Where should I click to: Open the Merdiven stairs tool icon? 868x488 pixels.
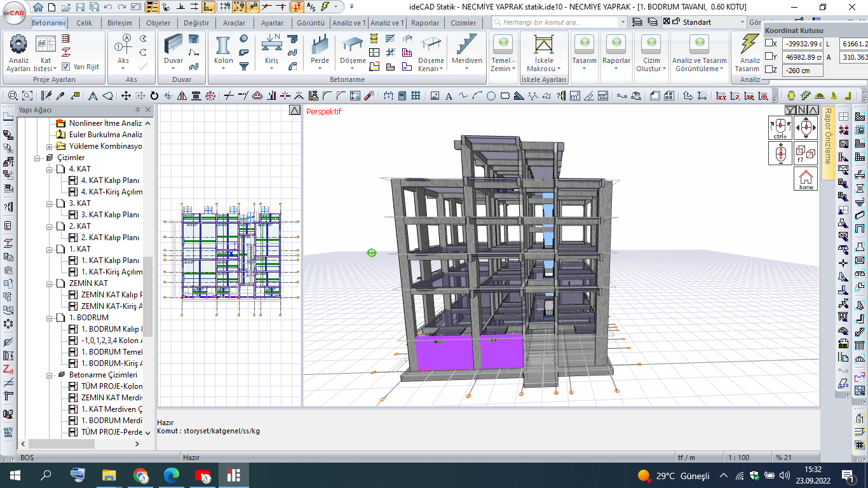466,44
